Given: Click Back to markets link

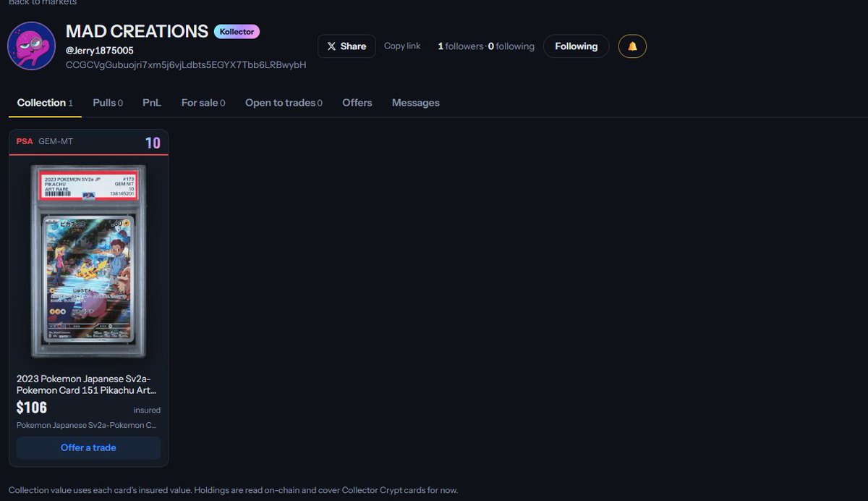Looking at the screenshot, I should pyautogui.click(x=43, y=3).
